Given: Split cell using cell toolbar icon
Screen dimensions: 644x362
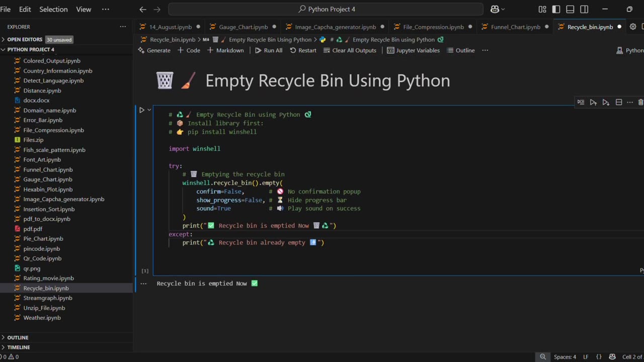Looking at the screenshot, I should tap(619, 102).
